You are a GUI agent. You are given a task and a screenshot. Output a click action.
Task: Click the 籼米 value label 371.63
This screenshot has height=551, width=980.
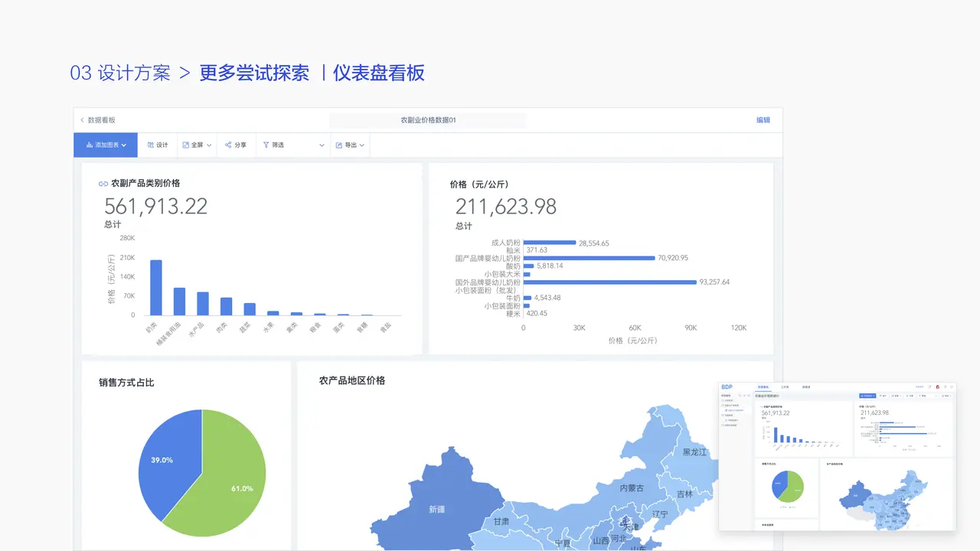[x=537, y=250]
